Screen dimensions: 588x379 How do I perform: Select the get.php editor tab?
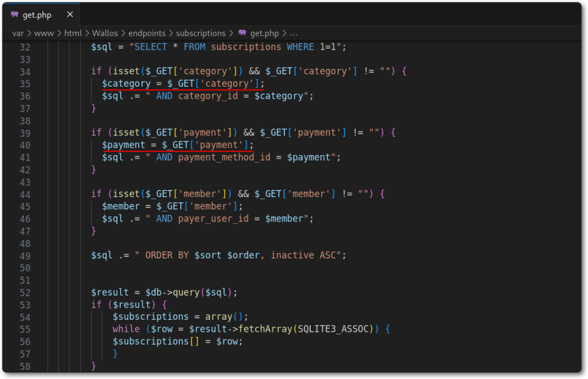[x=38, y=15]
